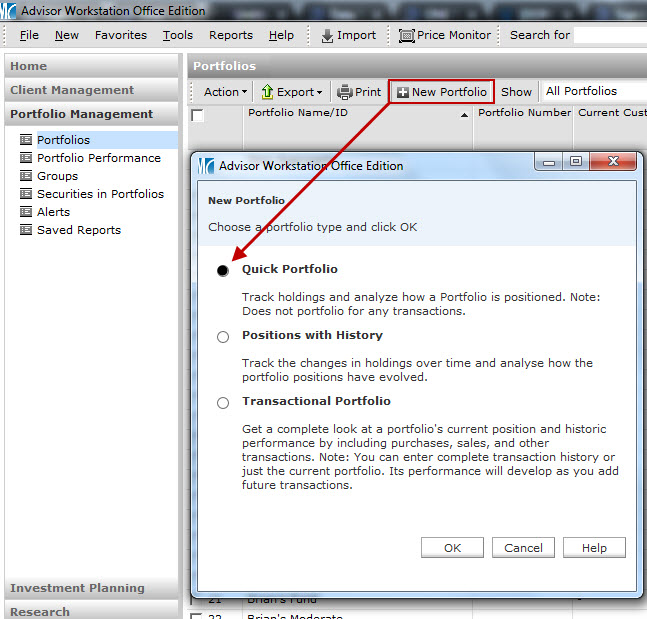
Task: Open the Favorites menu
Action: point(120,35)
